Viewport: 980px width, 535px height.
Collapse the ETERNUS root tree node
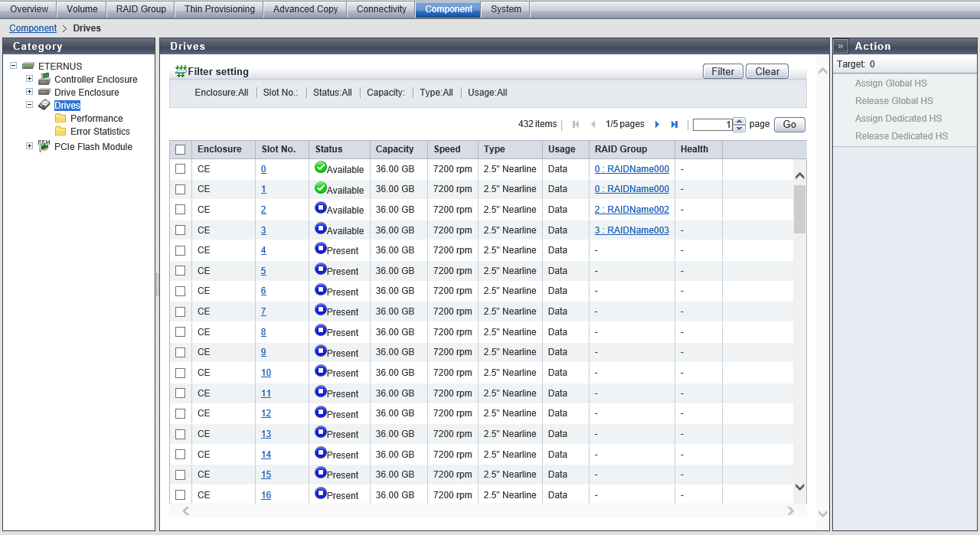tap(14, 66)
